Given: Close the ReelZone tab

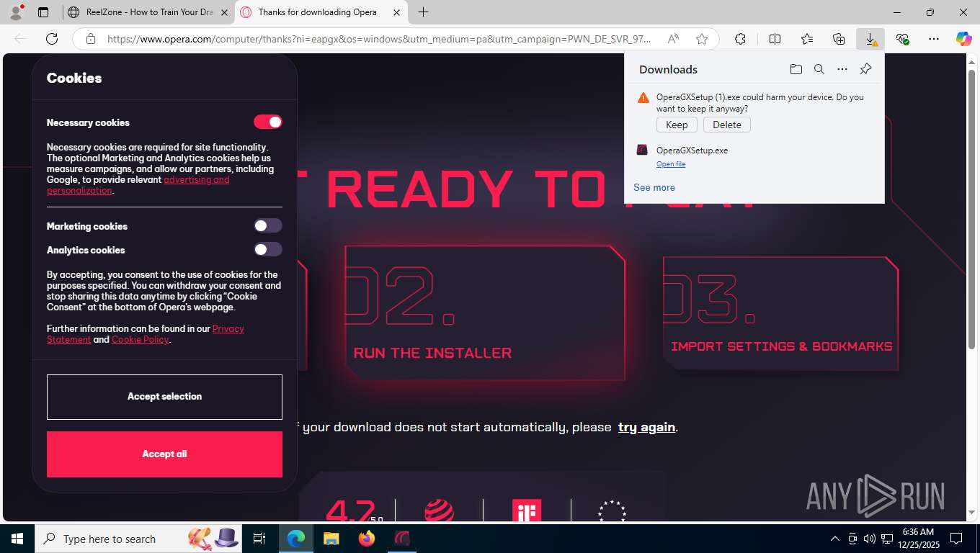Looking at the screenshot, I should [224, 12].
